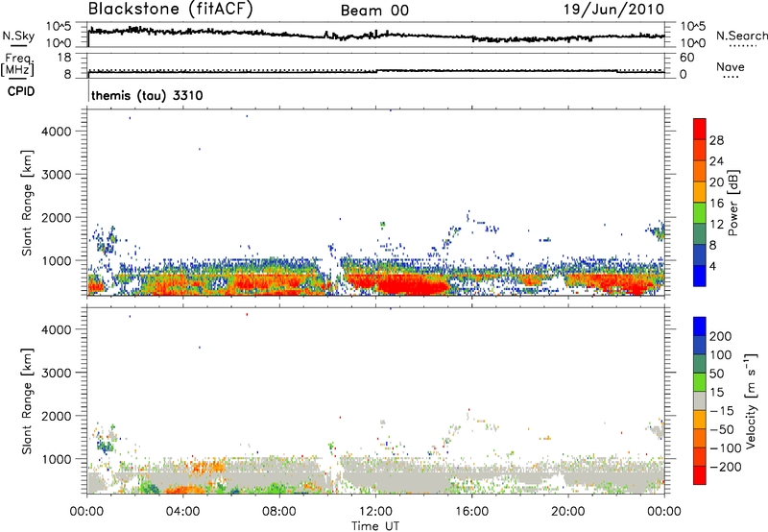The width and height of the screenshot is (768, 532).
Task: Click the power panel Slant Range label
Action: [x=27, y=203]
